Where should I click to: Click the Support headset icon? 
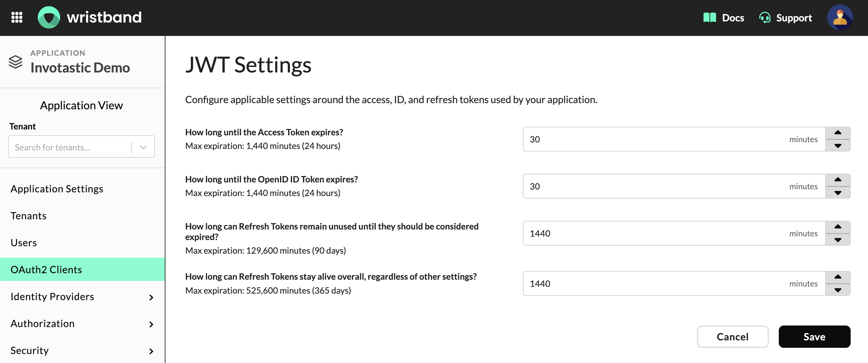click(765, 18)
